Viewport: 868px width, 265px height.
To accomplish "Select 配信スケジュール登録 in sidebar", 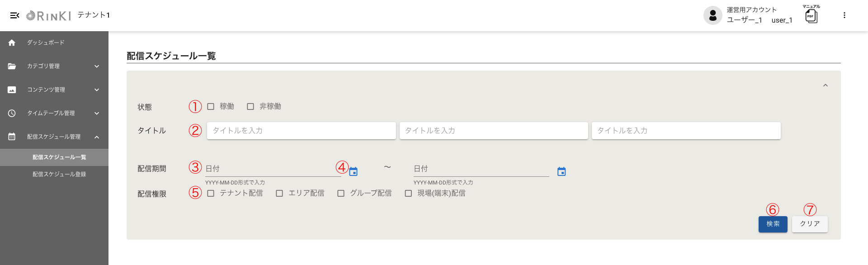I will (x=59, y=174).
